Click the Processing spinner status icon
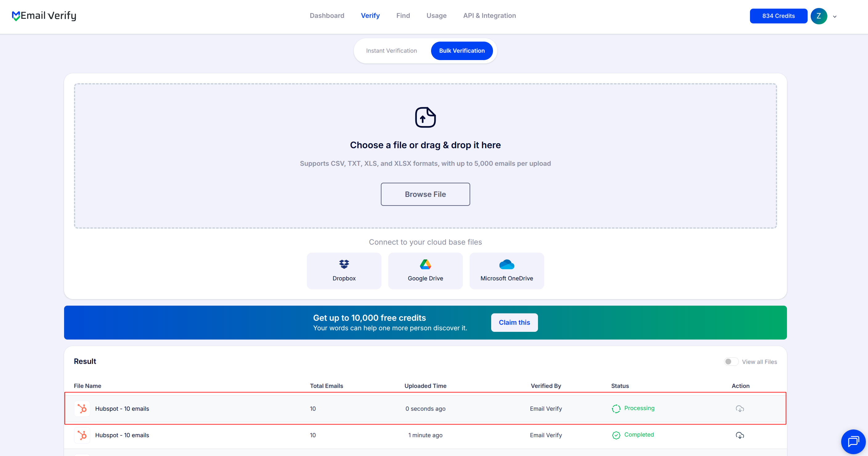Screen dimensions: 868x456 (616, 409)
